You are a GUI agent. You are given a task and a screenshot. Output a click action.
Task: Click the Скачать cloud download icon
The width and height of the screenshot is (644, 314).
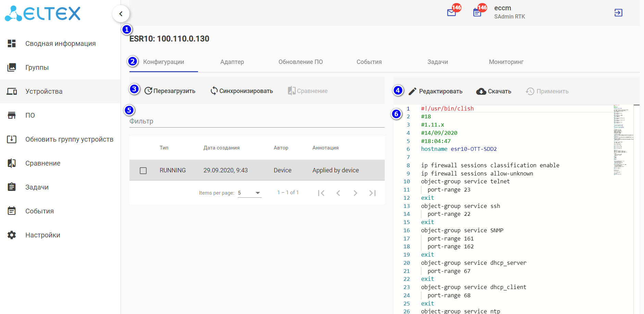pyautogui.click(x=481, y=91)
